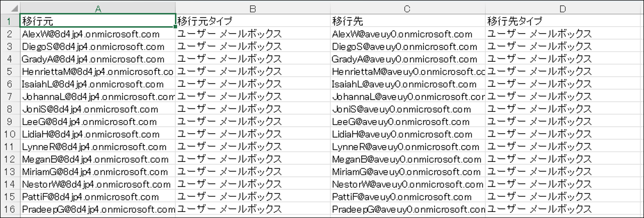Image resolution: width=644 pixels, height=218 pixels.
Task: Click the 移行元 header cell
Action: tap(97, 22)
